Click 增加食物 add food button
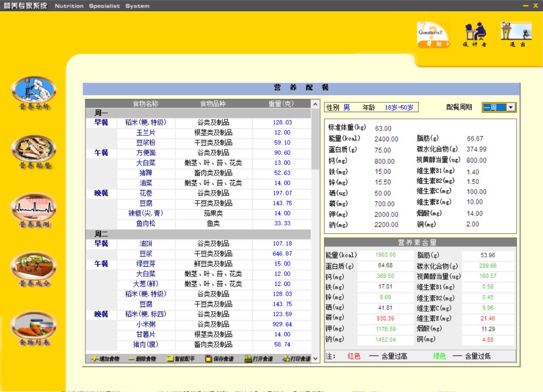Viewport: 543px width, 392px height. tap(105, 359)
